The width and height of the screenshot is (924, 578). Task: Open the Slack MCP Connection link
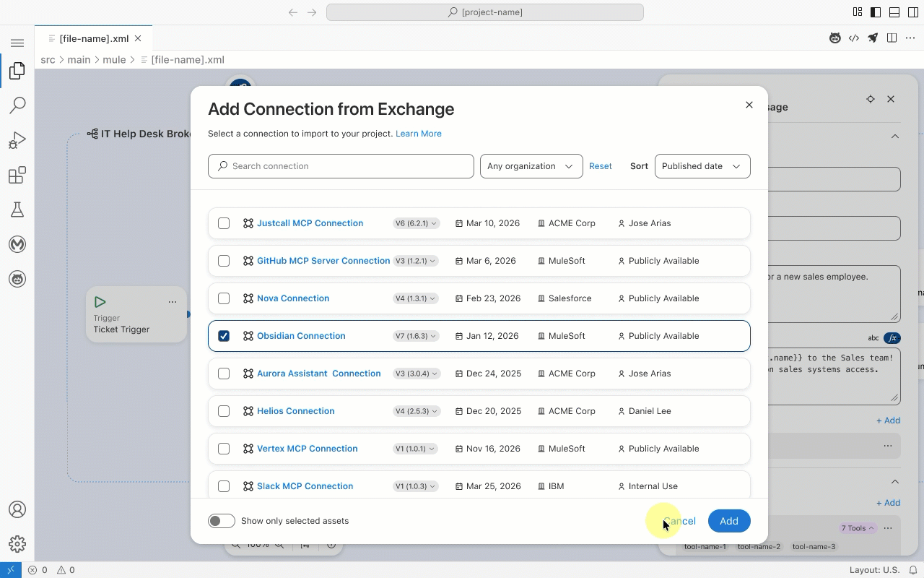click(305, 486)
